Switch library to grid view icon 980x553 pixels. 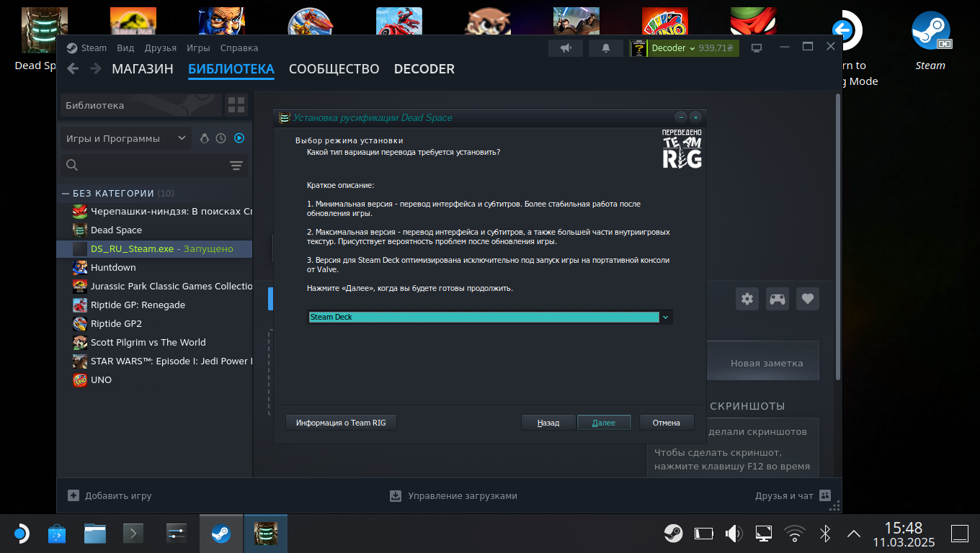(x=236, y=105)
